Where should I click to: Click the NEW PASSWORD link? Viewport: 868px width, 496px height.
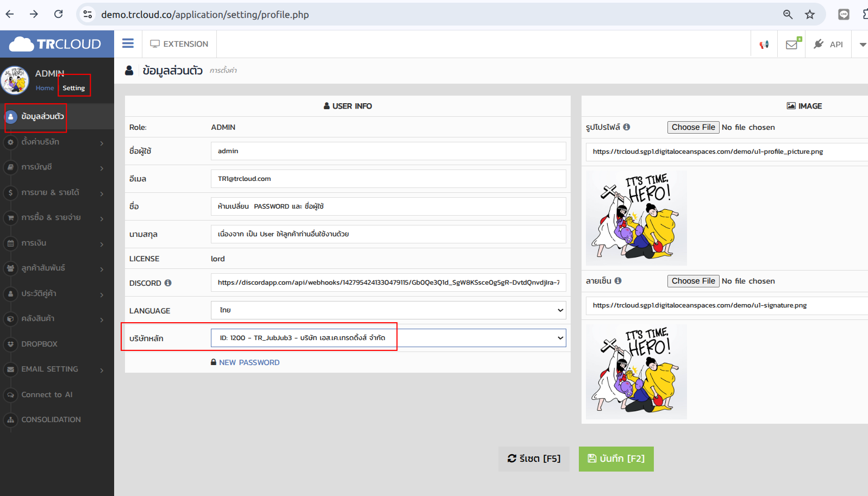tap(249, 362)
